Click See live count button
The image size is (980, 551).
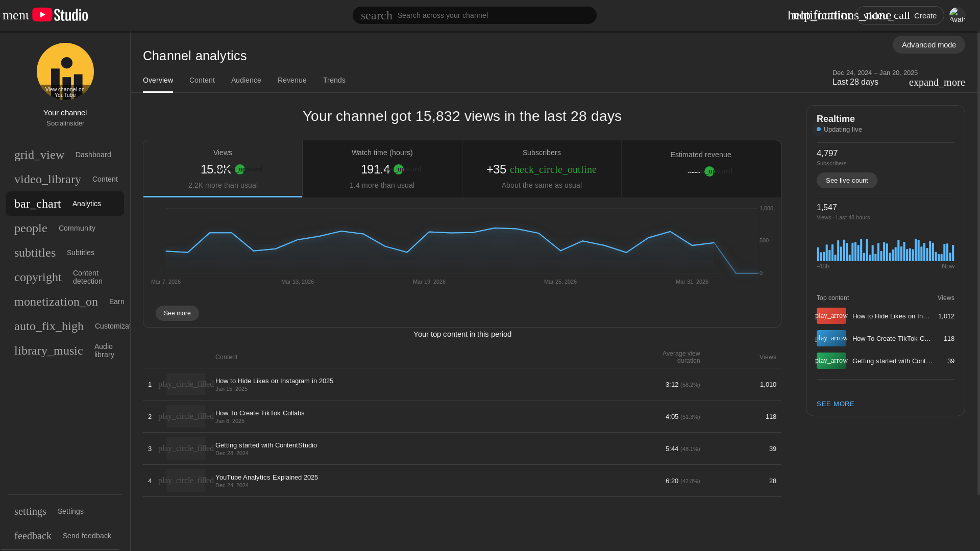847,181
